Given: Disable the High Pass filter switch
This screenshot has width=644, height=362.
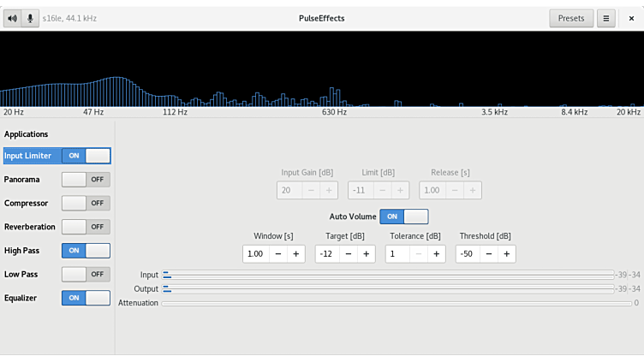Looking at the screenshot, I should tap(86, 251).
